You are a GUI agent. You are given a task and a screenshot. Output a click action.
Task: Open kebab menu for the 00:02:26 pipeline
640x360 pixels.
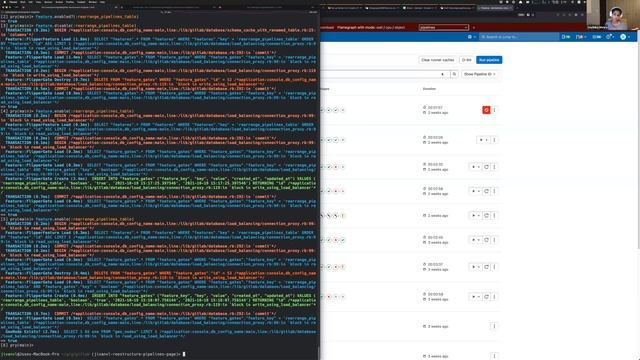coord(494,140)
